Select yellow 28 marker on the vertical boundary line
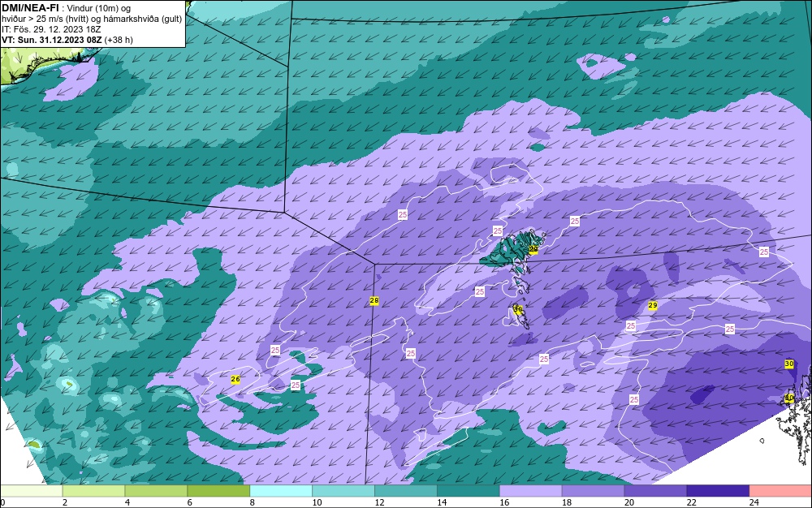 pos(374,300)
